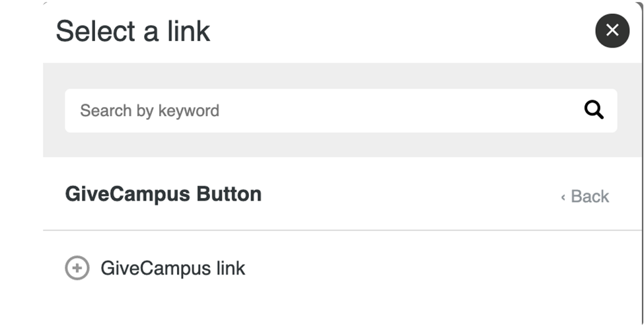The height and width of the screenshot is (328, 644).
Task: Add GiveCampus link via plus icon
Action: pos(77,268)
